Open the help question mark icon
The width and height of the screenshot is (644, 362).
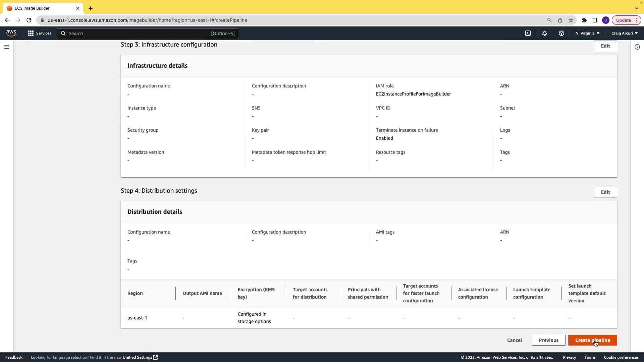(561, 33)
